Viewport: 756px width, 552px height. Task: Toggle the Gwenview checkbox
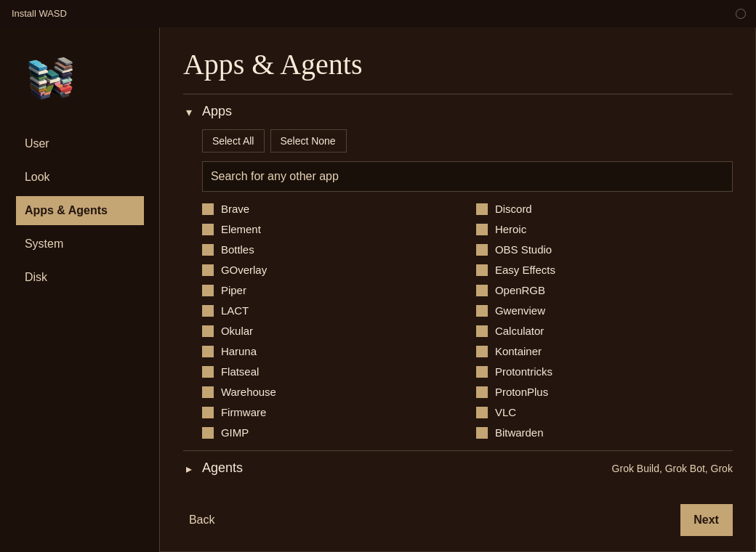point(482,311)
